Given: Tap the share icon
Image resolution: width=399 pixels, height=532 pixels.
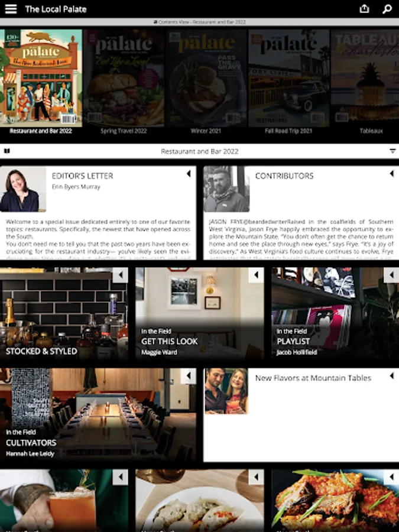Looking at the screenshot, I should (364, 9).
